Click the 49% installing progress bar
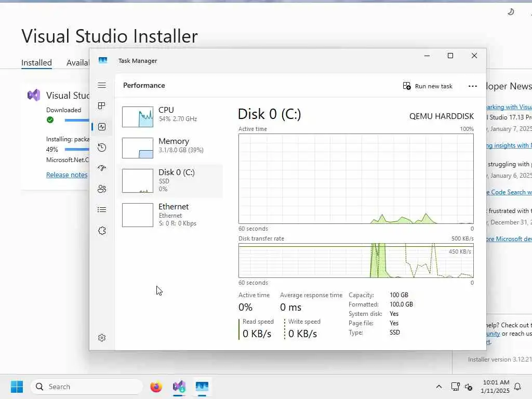532x399 pixels. pos(77,149)
